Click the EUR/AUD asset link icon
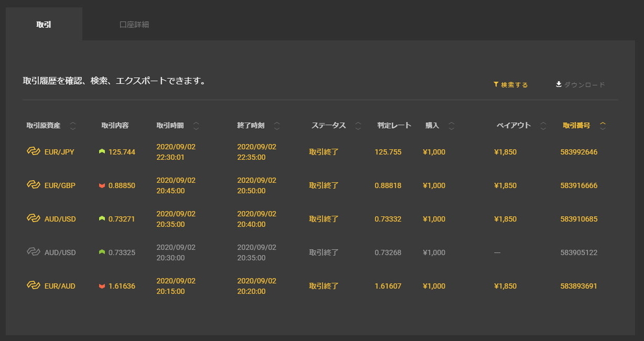Viewport: 644px width, 341px height. coord(33,286)
